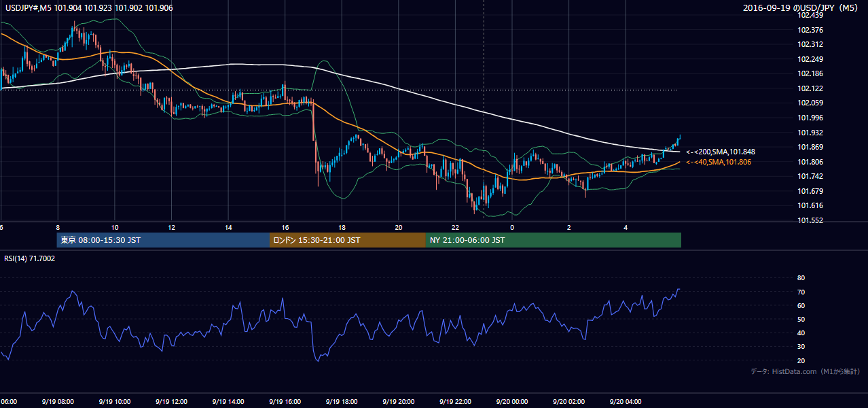Click the 9/19 16:00 time label
Screen dimensions: 868x408
point(285,402)
